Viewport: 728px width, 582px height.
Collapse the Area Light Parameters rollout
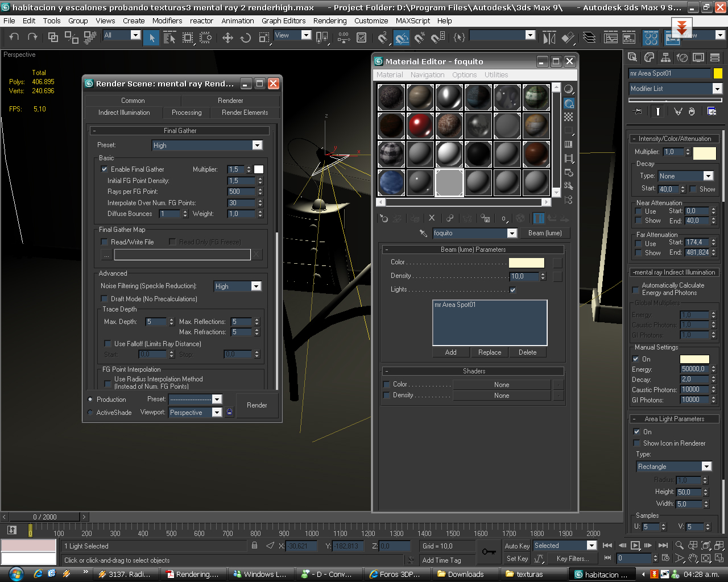(x=675, y=419)
